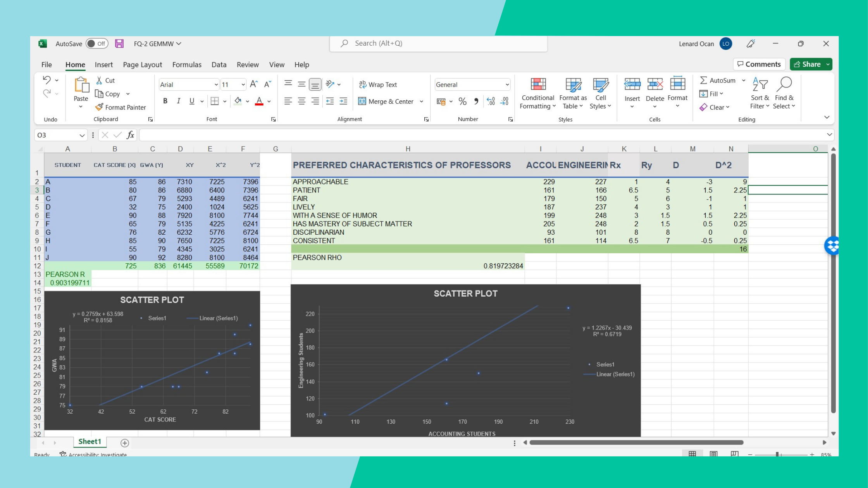Decrease font size with smaller A
The image size is (868, 488).
[x=268, y=84]
